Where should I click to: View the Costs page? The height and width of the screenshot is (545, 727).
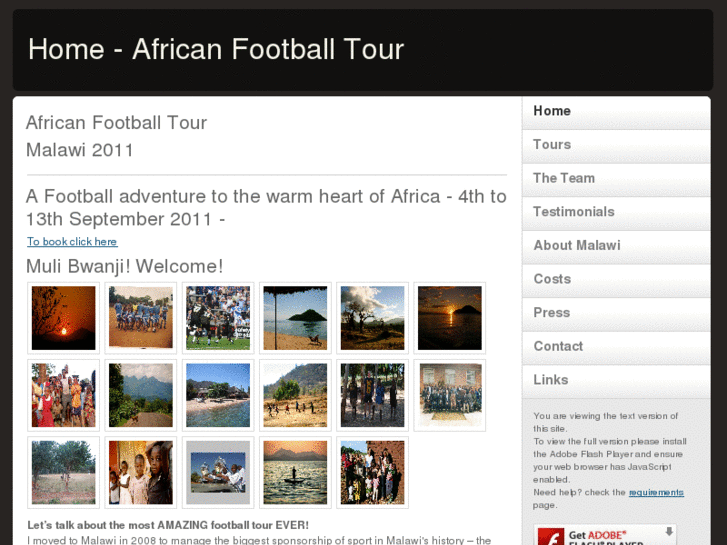[552, 279]
